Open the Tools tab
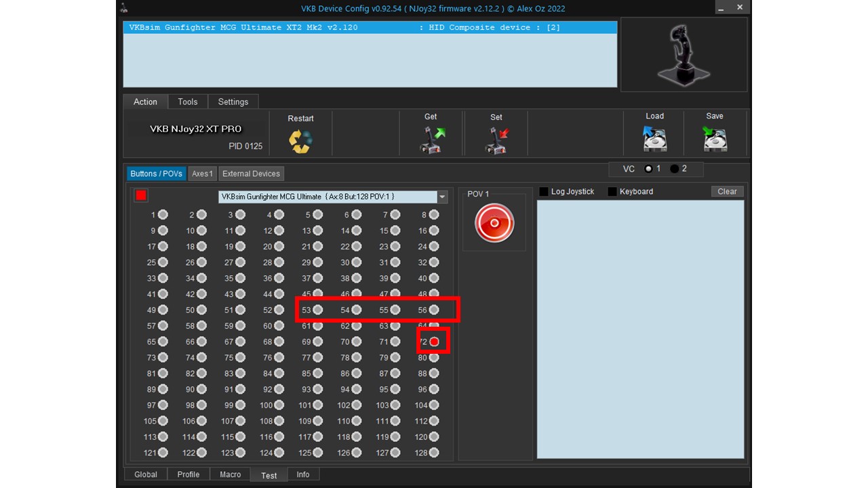The height and width of the screenshot is (488, 868). click(188, 102)
